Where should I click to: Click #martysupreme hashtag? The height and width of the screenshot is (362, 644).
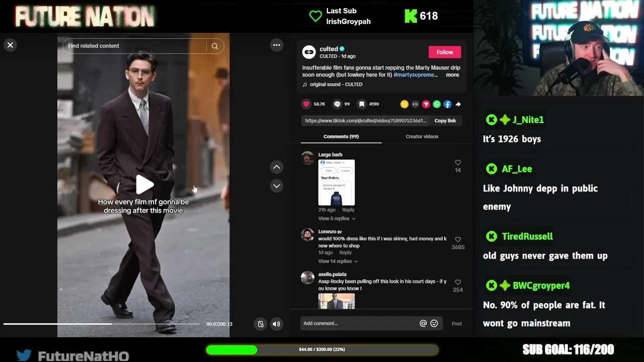pyautogui.click(x=416, y=75)
